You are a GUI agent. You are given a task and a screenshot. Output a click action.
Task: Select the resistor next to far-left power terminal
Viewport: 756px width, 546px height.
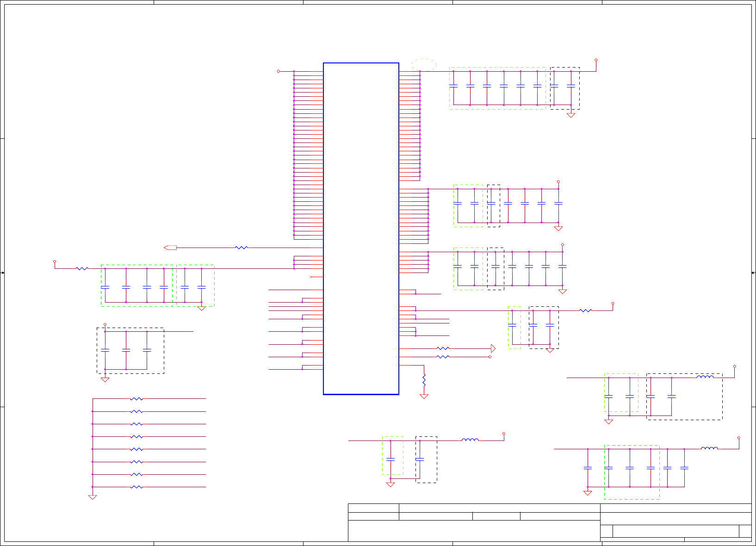click(x=82, y=268)
